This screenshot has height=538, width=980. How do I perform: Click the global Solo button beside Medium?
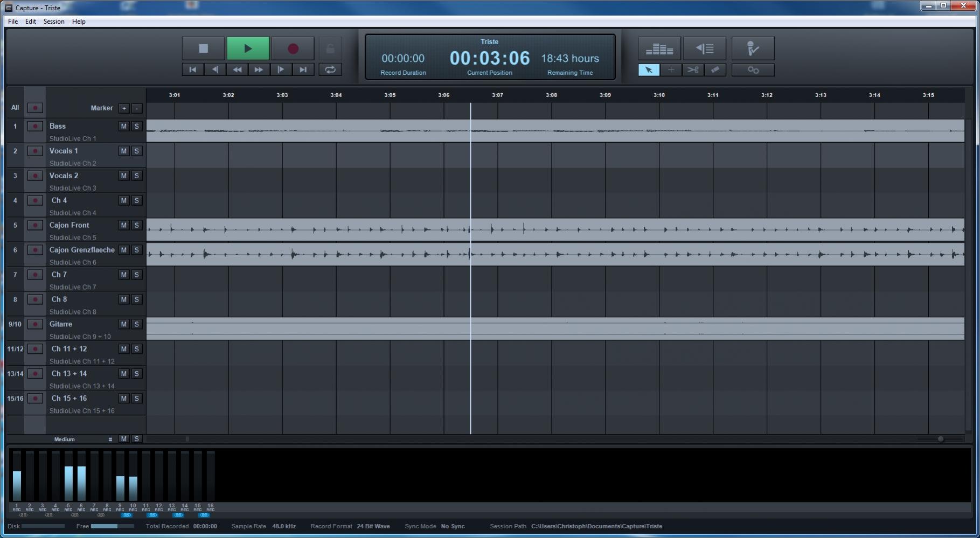click(137, 439)
